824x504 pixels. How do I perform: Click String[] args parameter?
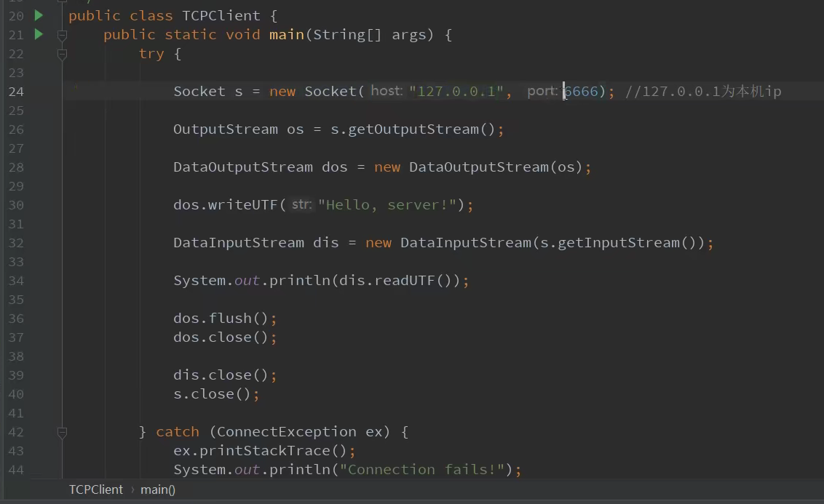tap(370, 35)
